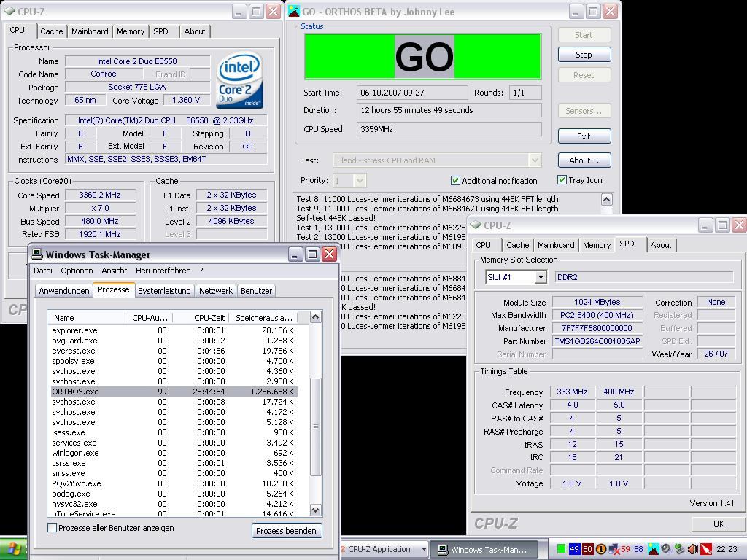Open the Optionen menu in Task-Manager
This screenshot has height=560, width=747.
77,271
